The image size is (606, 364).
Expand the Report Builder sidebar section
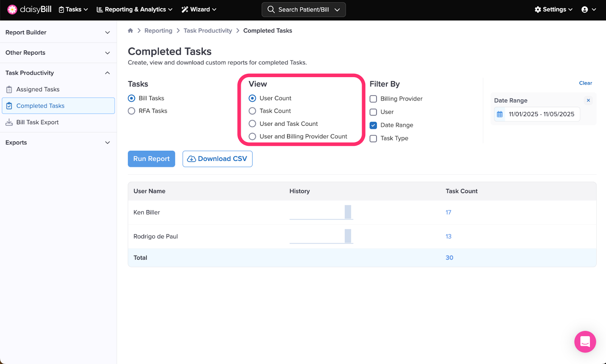tap(58, 33)
